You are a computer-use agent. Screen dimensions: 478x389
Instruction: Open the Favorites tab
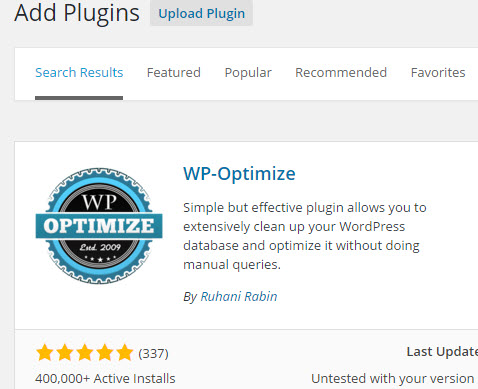(x=438, y=72)
